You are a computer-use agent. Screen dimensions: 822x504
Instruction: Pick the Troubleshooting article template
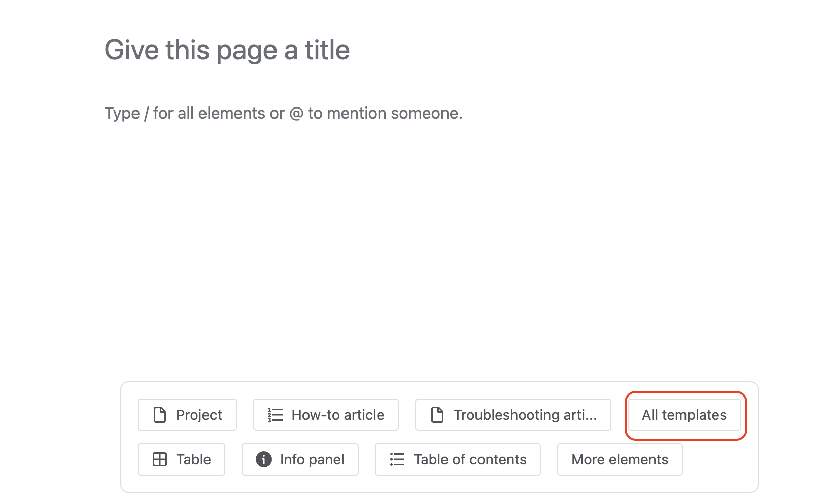513,415
